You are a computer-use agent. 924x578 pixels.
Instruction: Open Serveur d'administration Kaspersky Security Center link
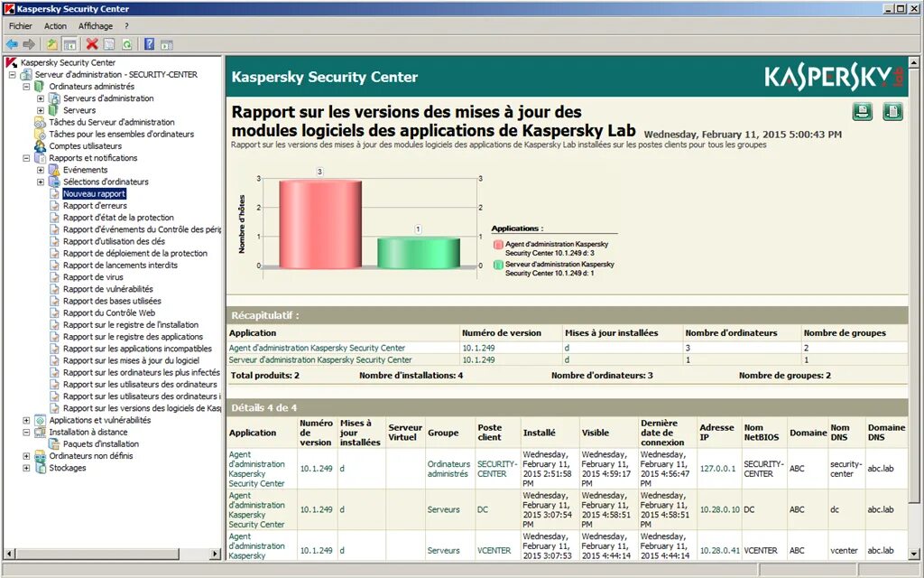pyautogui.click(x=320, y=359)
